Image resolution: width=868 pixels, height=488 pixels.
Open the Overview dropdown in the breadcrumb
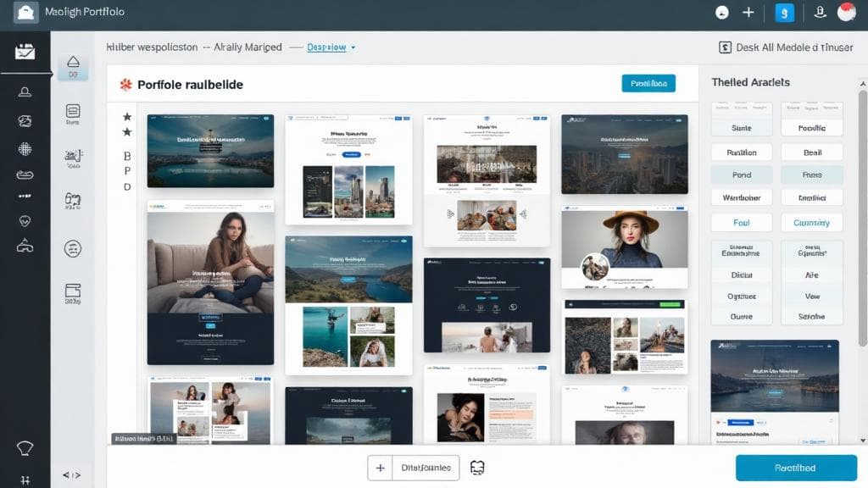click(x=329, y=47)
